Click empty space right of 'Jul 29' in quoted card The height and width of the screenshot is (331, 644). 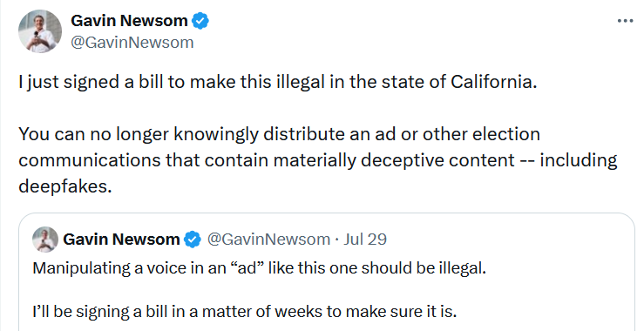pos(509,240)
